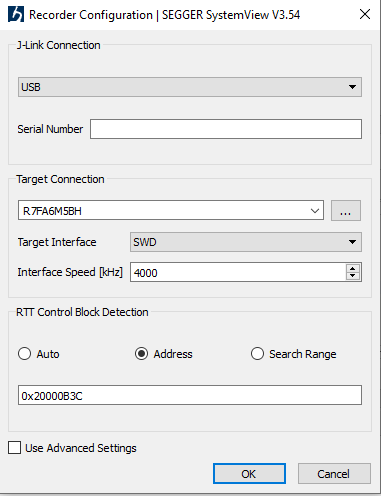Click the 0x20000B3C address field
Screen dimensions: 381x496
point(190,395)
